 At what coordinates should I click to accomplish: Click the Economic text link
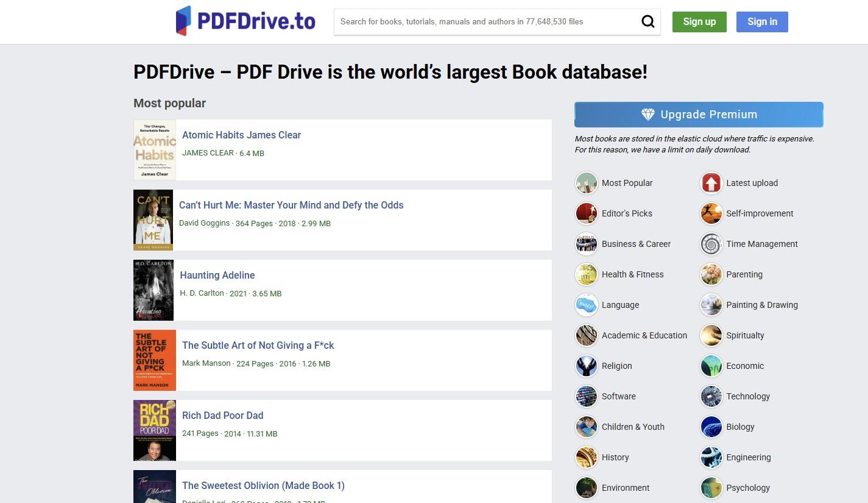tap(745, 366)
